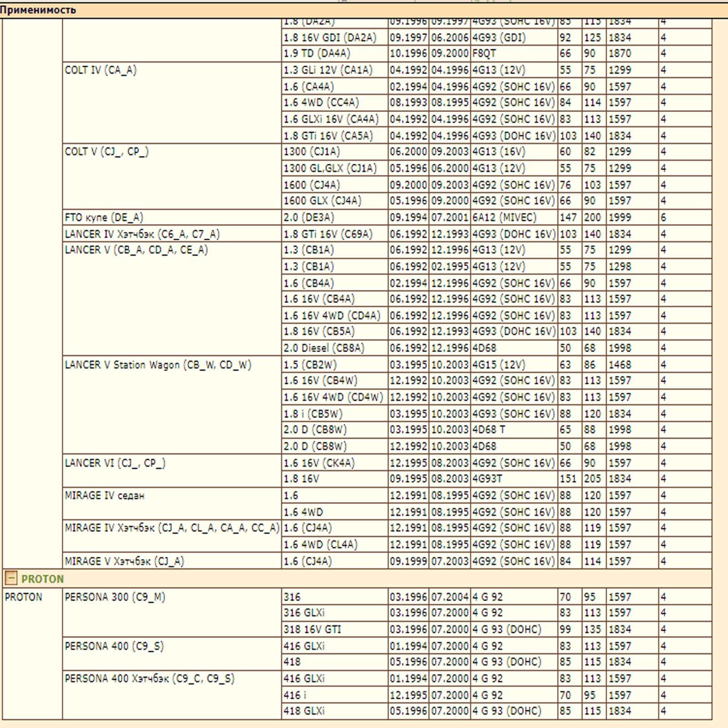Select LANCER V Station Wagon model cell

point(172,405)
